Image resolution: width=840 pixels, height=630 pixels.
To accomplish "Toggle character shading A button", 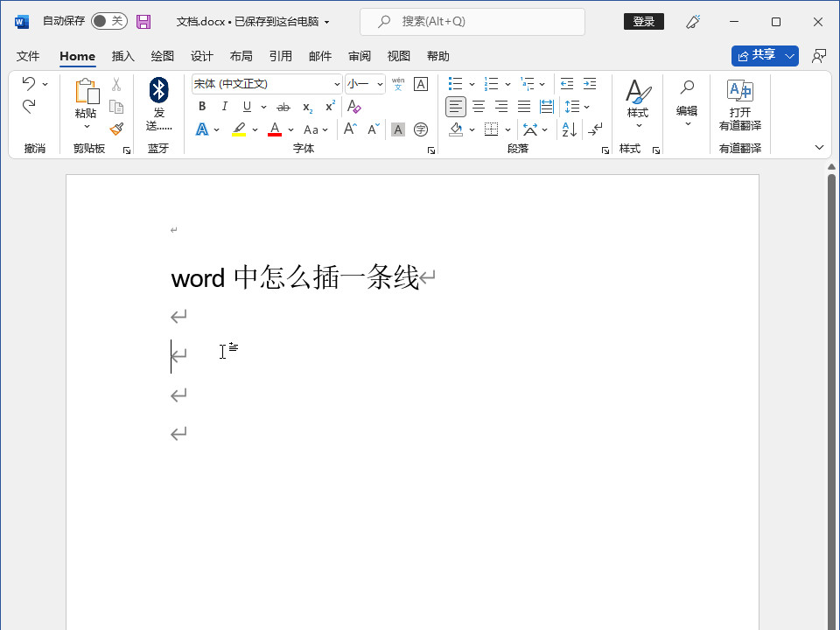I will pos(398,129).
